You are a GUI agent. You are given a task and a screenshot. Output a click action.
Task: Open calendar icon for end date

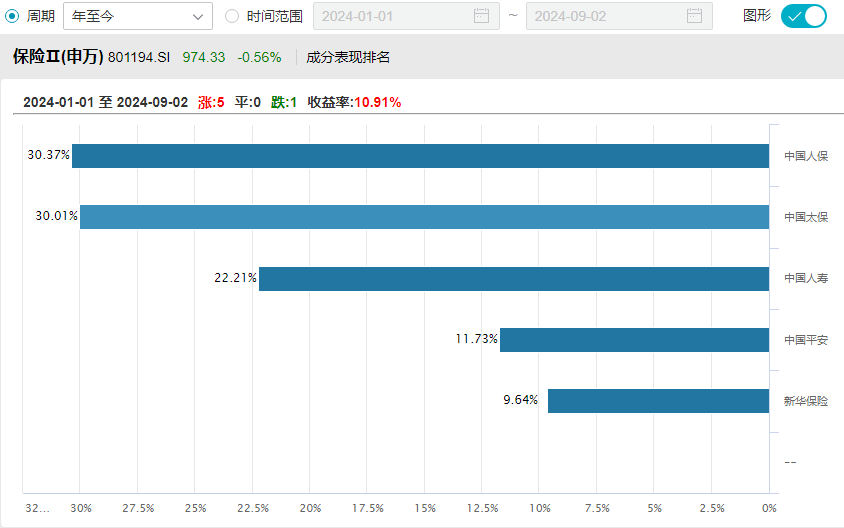click(x=694, y=16)
